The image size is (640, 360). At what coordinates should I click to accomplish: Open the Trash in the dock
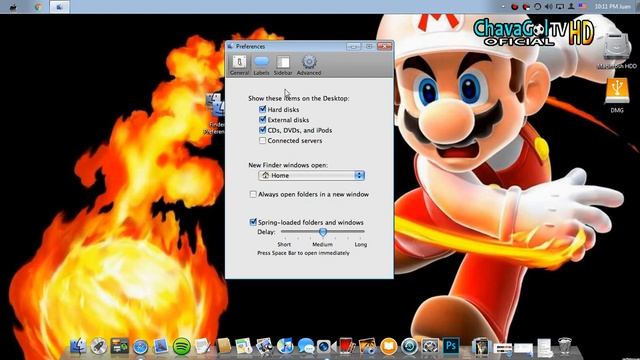(x=565, y=346)
